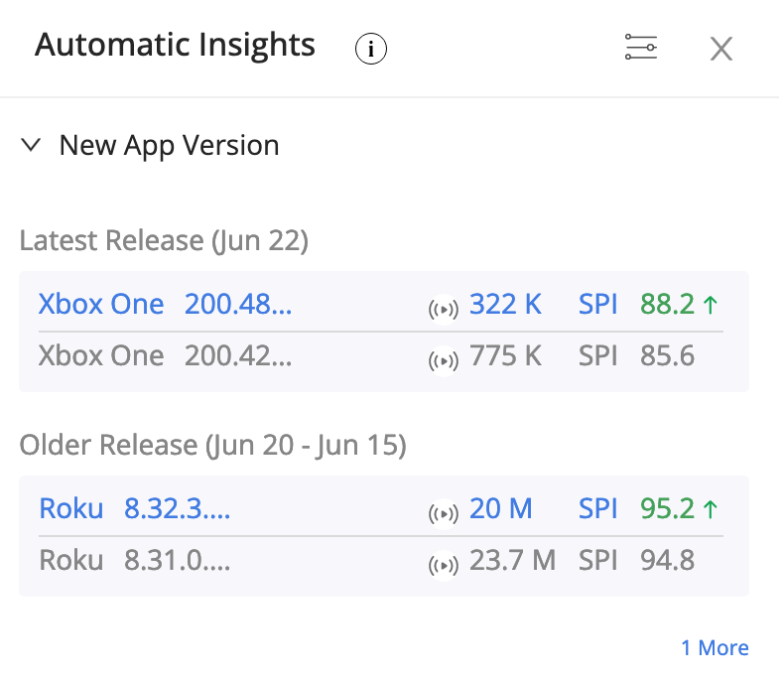Image resolution: width=784 pixels, height=682 pixels.
Task: Open the insights filter settings icon
Action: point(641,48)
